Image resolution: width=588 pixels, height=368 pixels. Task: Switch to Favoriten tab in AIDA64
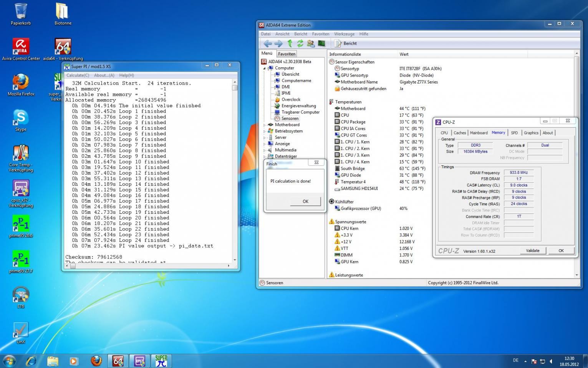(287, 54)
